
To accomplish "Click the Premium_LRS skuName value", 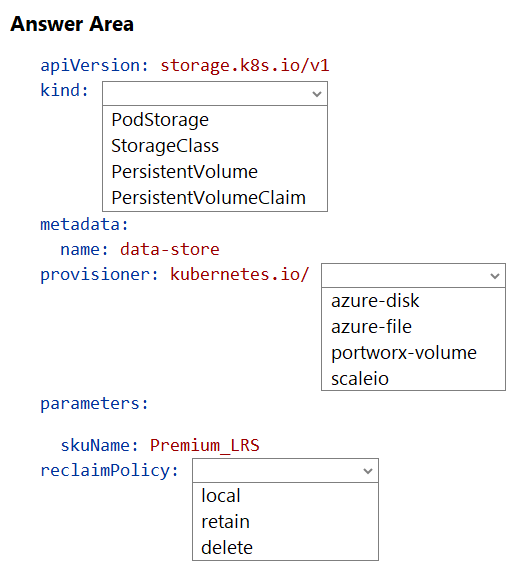I will click(205, 445).
